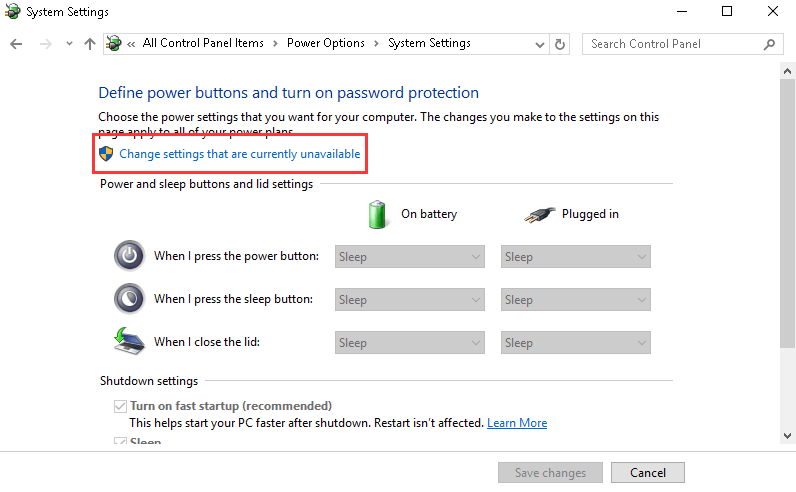Click the power button icon

tap(129, 256)
